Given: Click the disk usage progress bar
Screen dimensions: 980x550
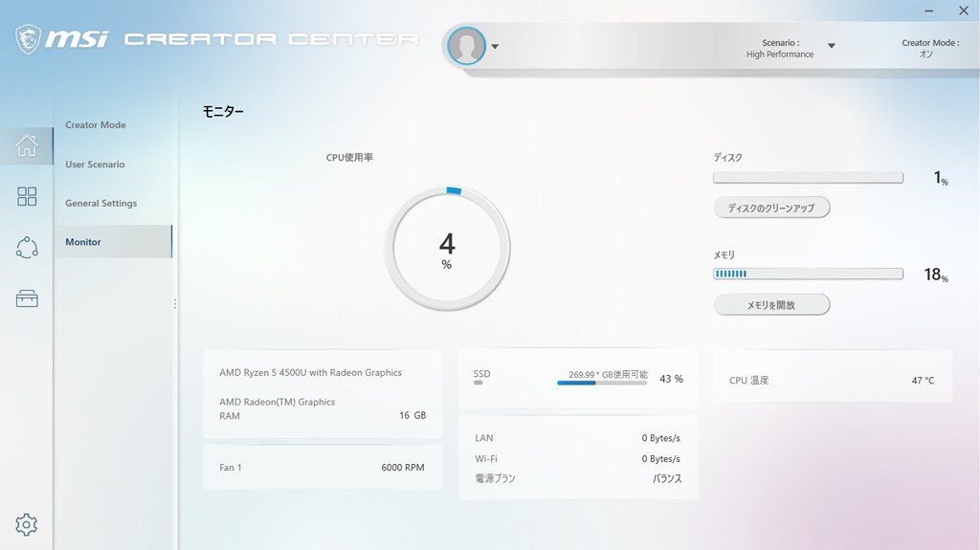Looking at the screenshot, I should tap(808, 178).
